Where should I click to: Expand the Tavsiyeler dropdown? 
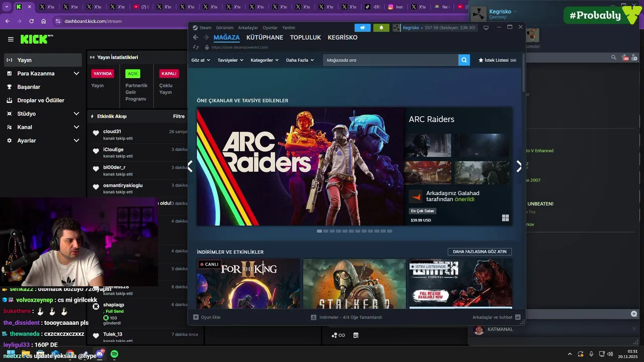pos(230,60)
